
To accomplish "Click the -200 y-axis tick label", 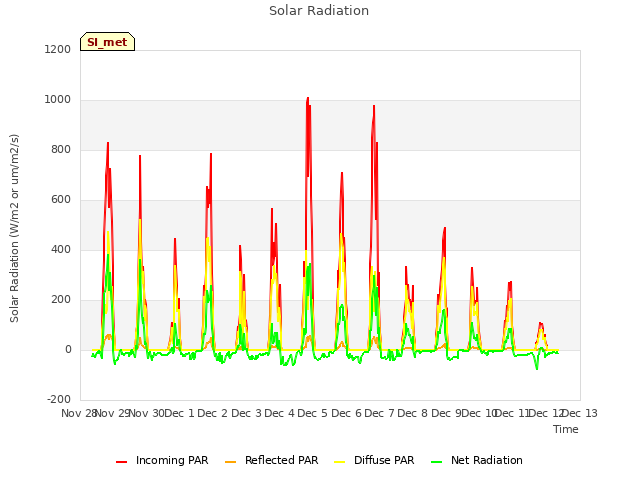I will (59, 399).
